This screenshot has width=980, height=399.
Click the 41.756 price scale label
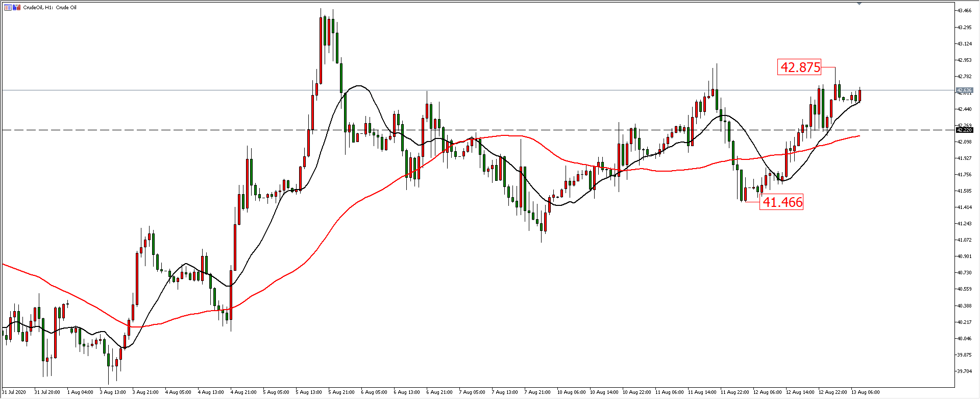964,174
